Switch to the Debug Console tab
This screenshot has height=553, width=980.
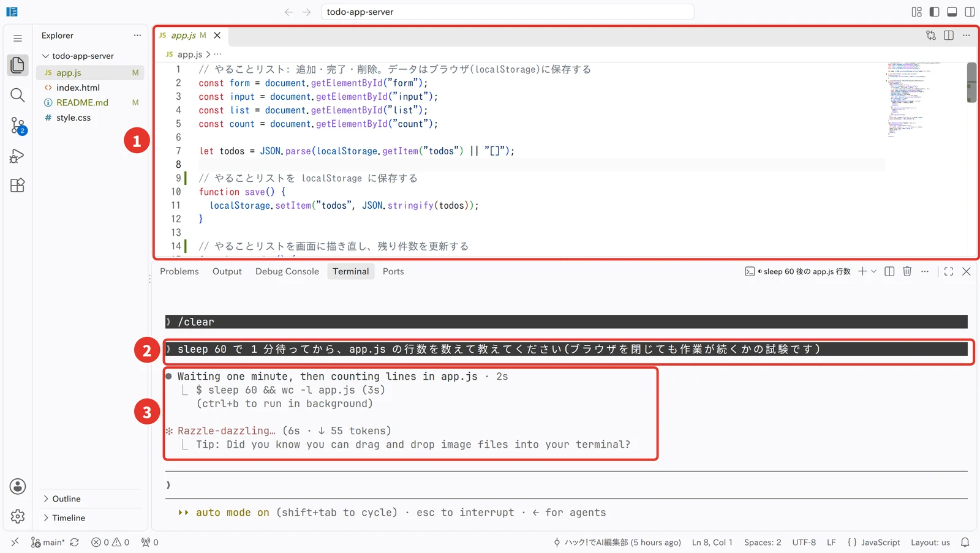coord(287,271)
